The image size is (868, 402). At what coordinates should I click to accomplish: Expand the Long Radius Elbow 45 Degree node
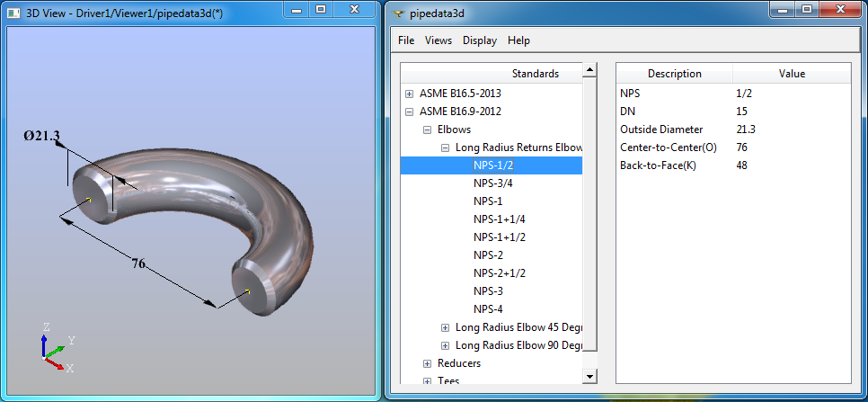click(x=446, y=327)
